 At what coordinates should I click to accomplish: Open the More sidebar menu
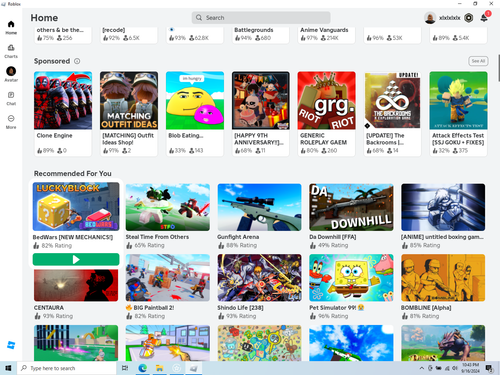click(11, 118)
